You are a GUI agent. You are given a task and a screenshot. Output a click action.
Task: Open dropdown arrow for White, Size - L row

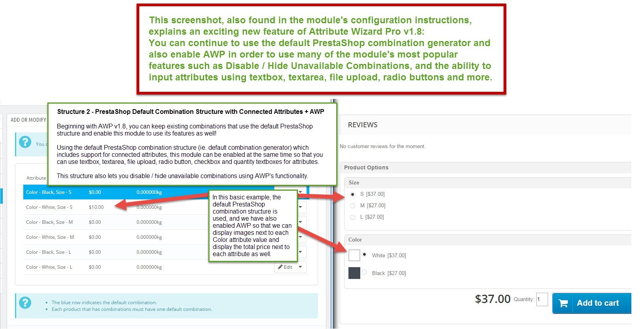point(300,267)
